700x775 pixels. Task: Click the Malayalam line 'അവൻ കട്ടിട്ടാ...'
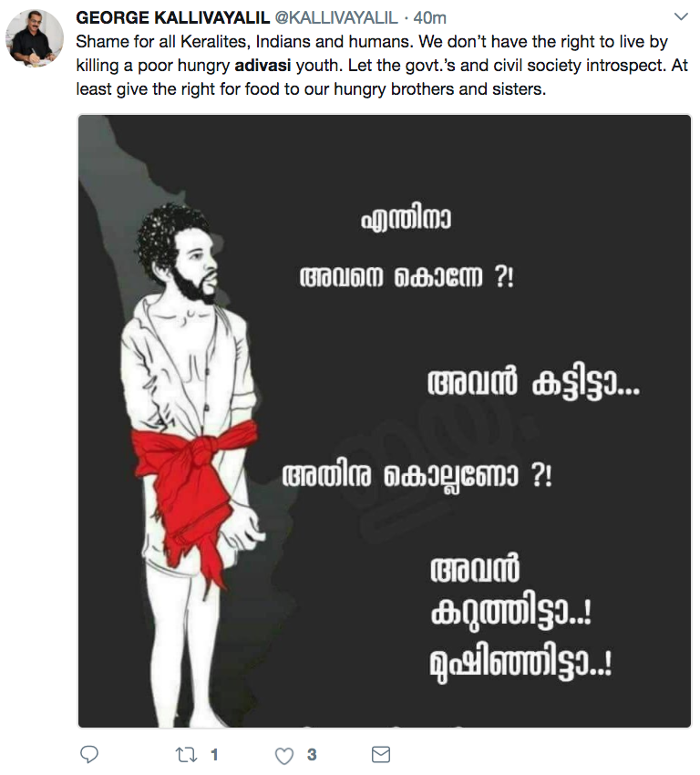tap(533, 384)
